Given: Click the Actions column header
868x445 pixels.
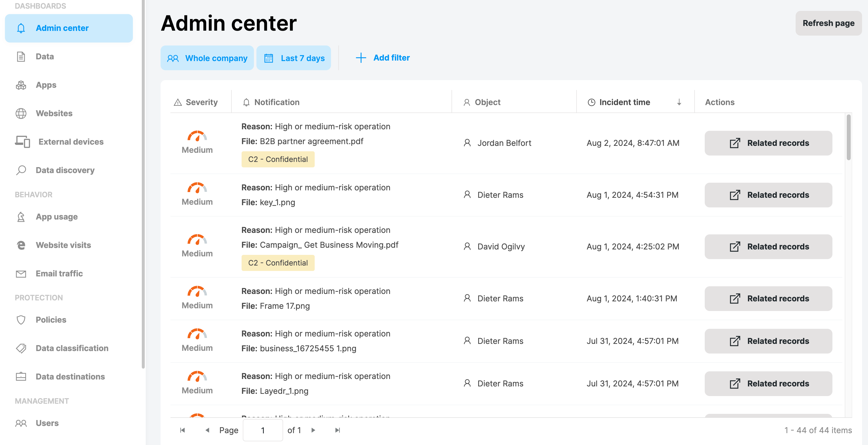Looking at the screenshot, I should coord(720,102).
